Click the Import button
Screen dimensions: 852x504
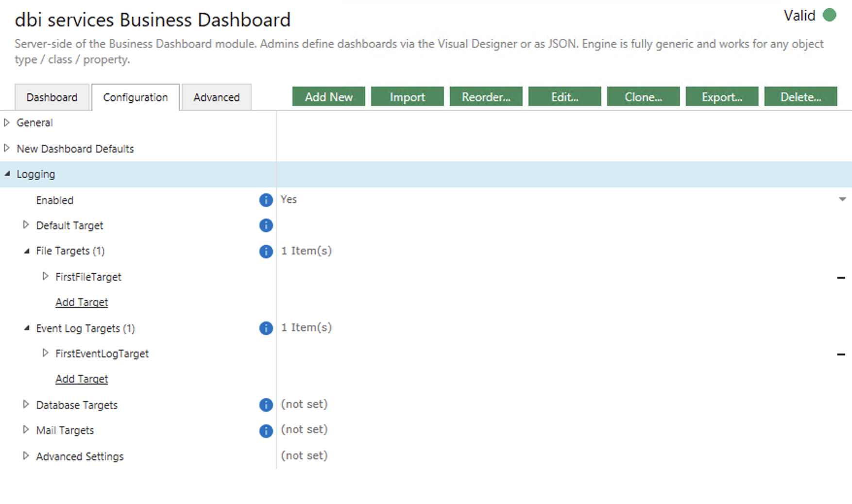pyautogui.click(x=408, y=97)
